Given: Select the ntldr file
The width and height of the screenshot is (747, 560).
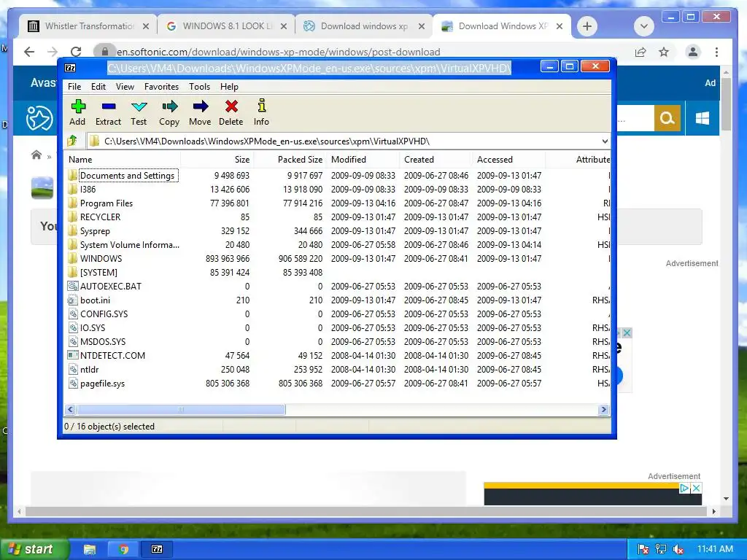Looking at the screenshot, I should coord(89,370).
